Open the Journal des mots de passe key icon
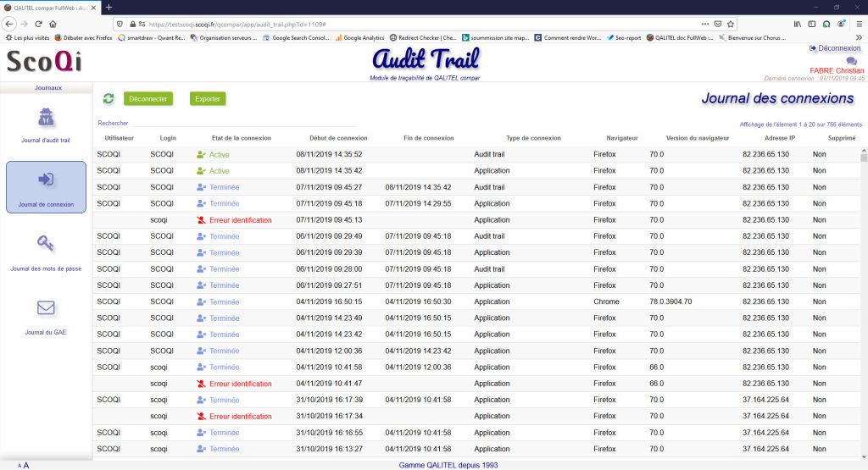The width and height of the screenshot is (868, 470). pyautogui.click(x=46, y=244)
